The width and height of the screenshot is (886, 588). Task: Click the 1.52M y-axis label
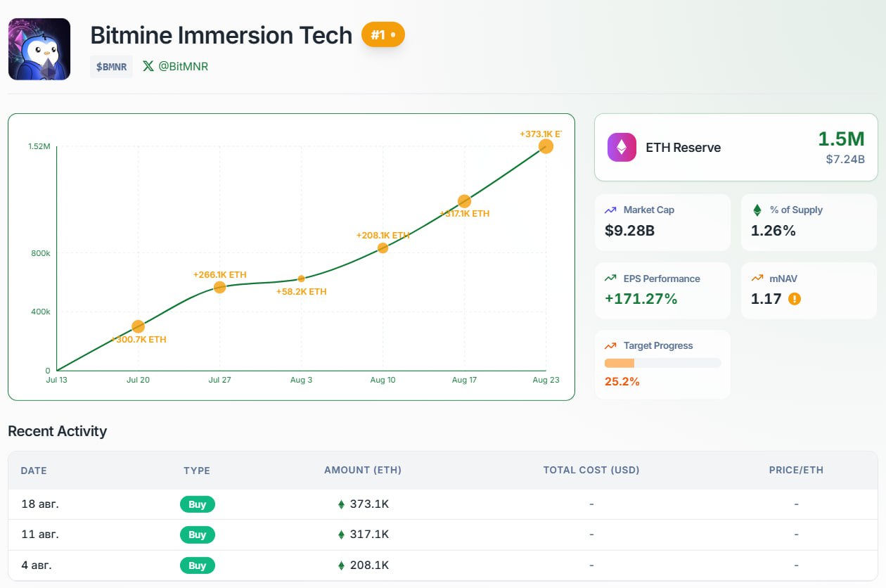39,146
